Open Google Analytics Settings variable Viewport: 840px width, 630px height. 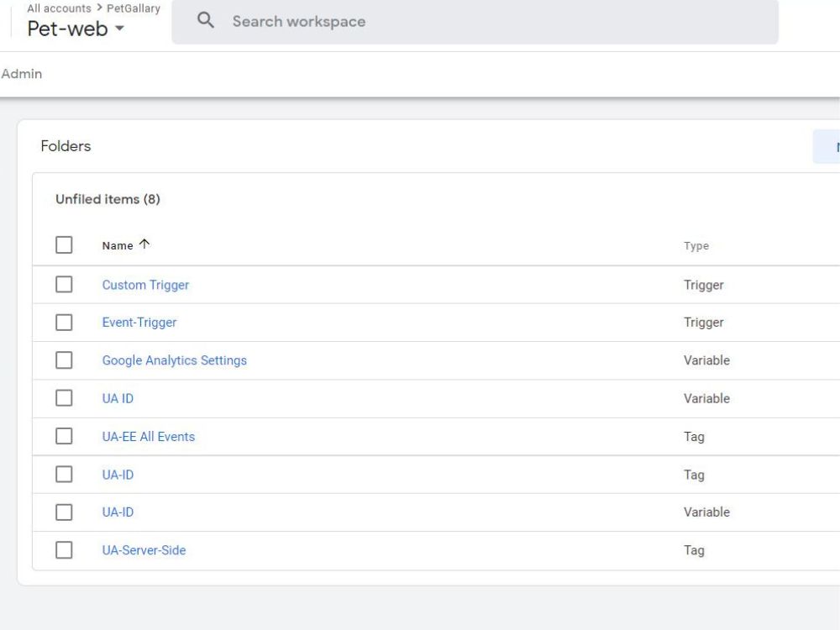[x=175, y=360]
